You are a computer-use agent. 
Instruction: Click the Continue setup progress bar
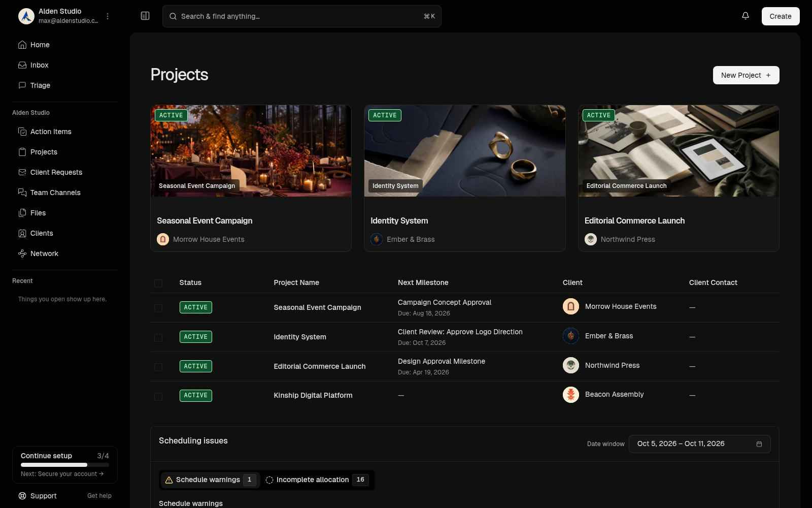(65, 465)
